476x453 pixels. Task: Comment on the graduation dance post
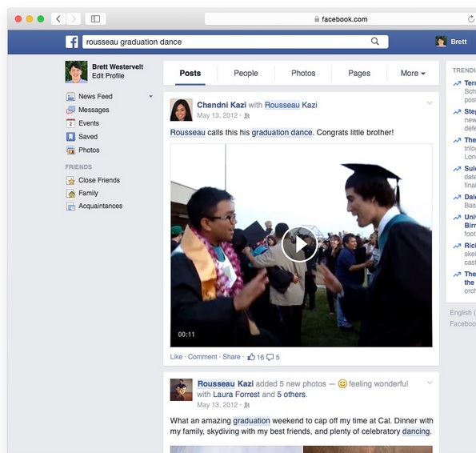(202, 357)
